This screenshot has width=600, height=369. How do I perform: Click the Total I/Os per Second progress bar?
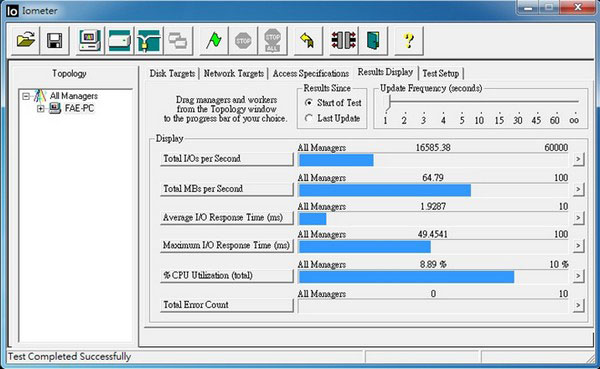pos(433,160)
